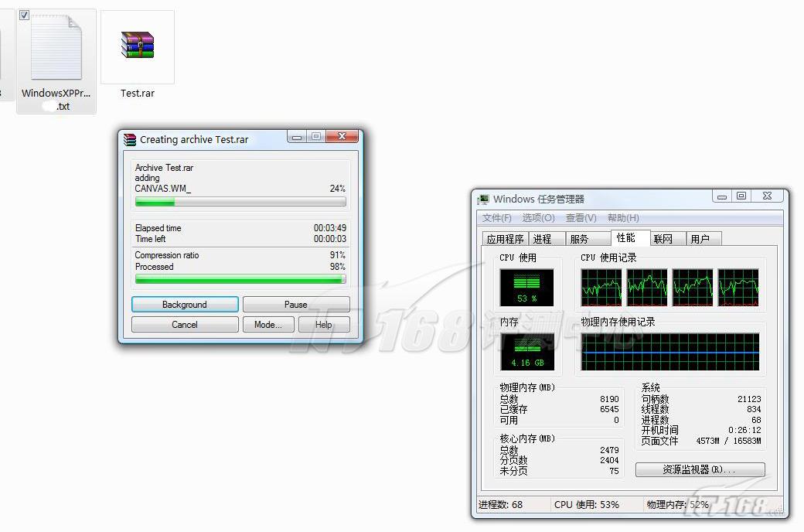This screenshot has width=804, height=532.
Task: Click the memory usage meter graphic
Action: point(526,352)
